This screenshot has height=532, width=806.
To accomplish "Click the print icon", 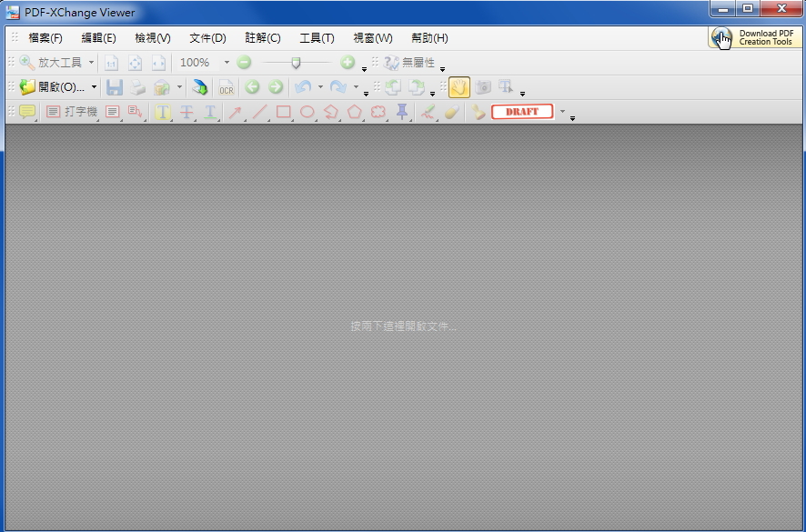I will tap(137, 87).
